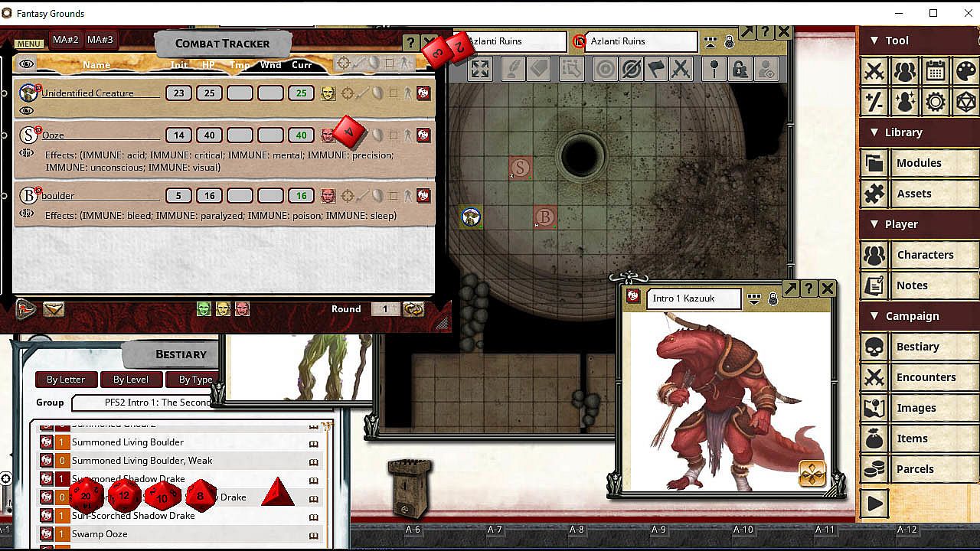The width and height of the screenshot is (980, 551).
Task: Filter Bestiary By Type
Action: pos(193,380)
